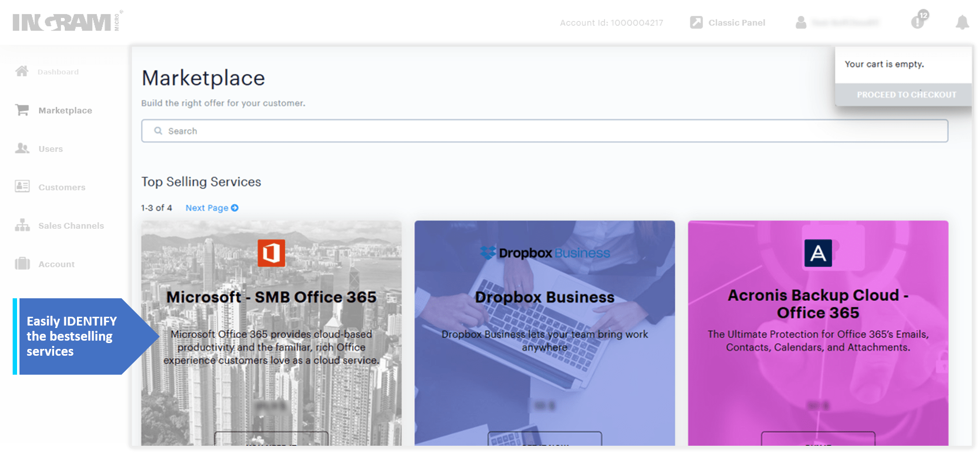Click the Office 365 logo icon
Screen dimensions: 980x454
point(271,253)
